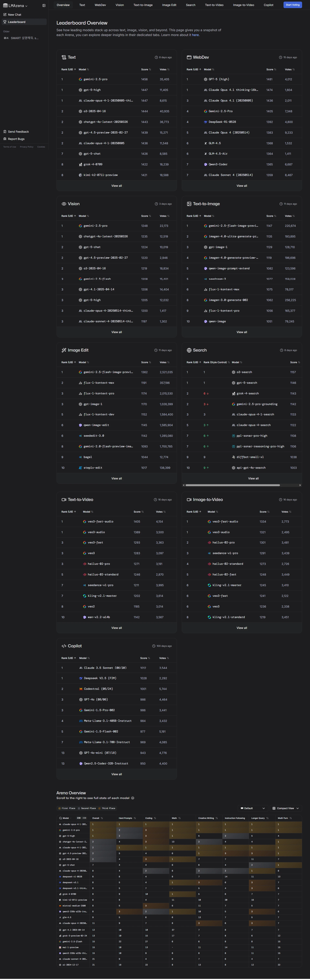The width and height of the screenshot is (310, 980).
Task: Switch to the Text-to-Image tab
Action: pos(143,5)
